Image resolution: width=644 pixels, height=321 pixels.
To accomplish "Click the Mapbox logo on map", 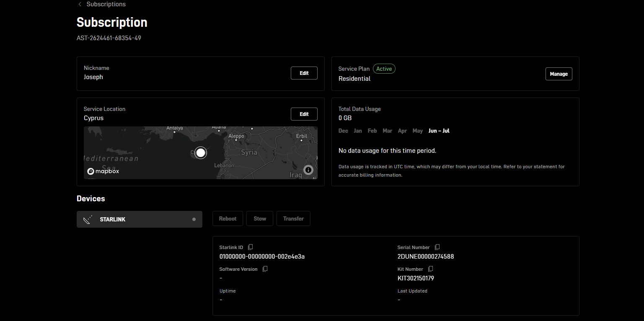I will (x=103, y=171).
